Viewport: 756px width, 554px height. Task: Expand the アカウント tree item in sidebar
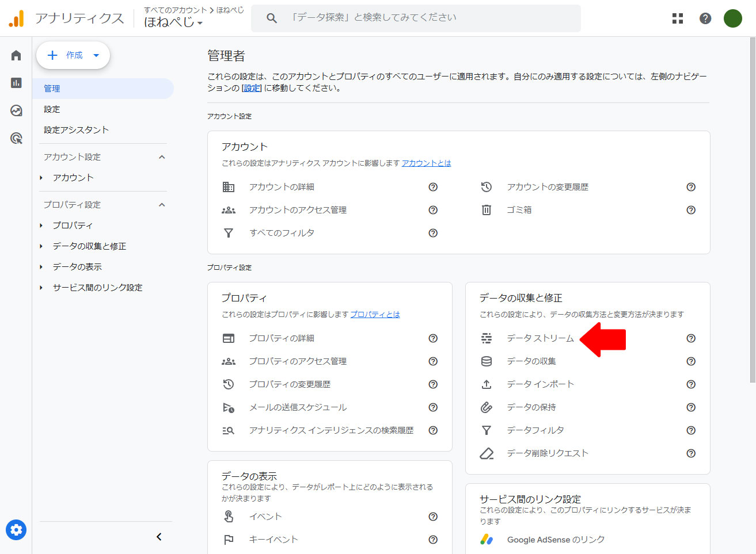(41, 178)
